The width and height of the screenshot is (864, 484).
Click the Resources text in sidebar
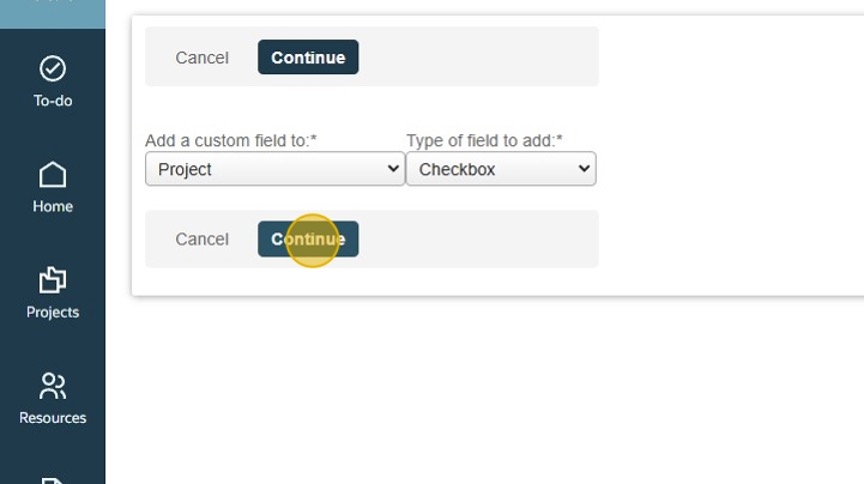click(52, 418)
